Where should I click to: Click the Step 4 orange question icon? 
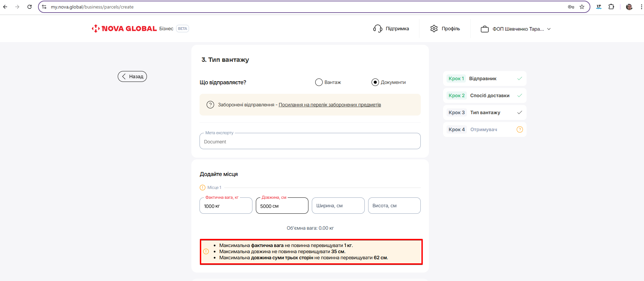pyautogui.click(x=519, y=129)
